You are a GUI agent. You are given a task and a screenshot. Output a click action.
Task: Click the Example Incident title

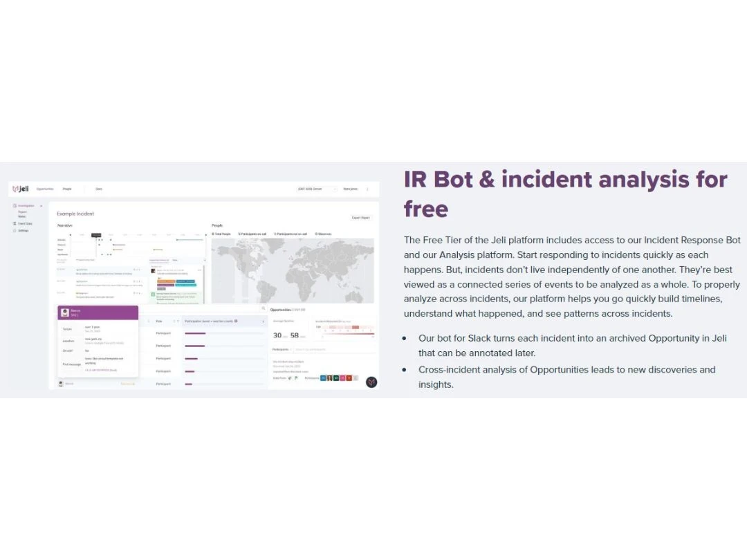75,214
